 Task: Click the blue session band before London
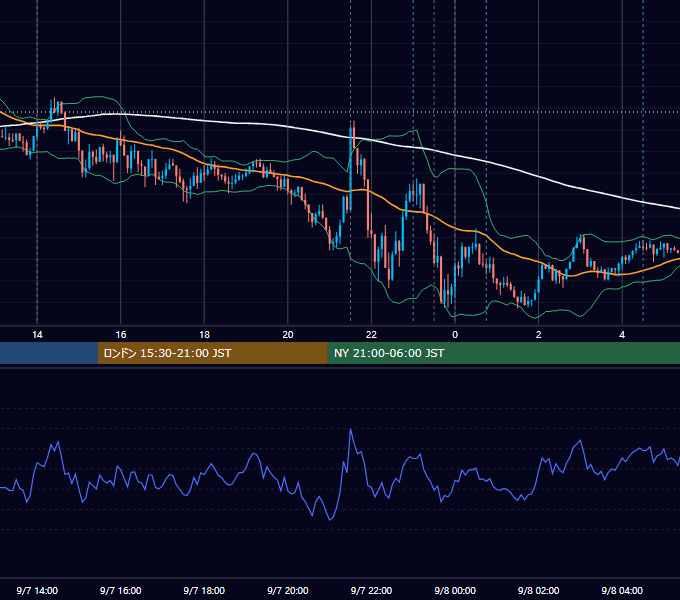[49, 353]
